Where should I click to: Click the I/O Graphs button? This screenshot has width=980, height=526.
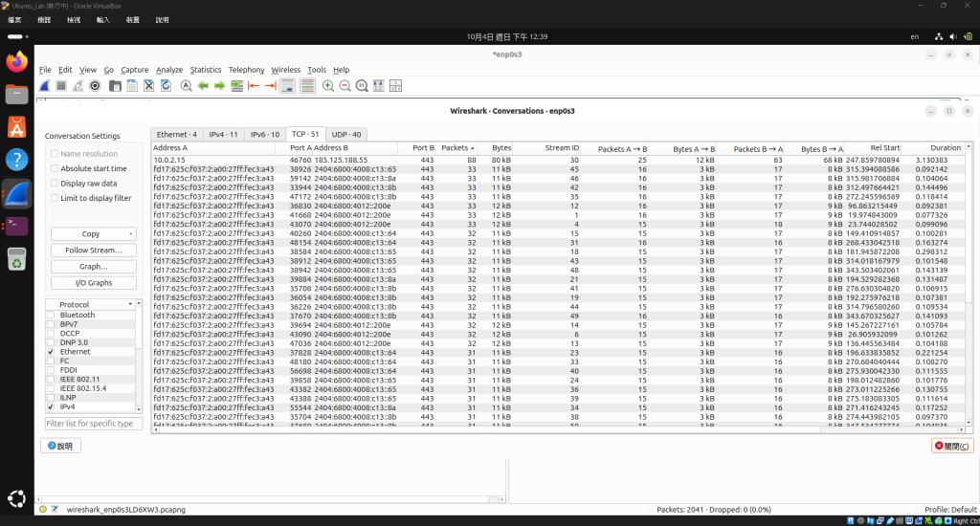[x=94, y=282]
